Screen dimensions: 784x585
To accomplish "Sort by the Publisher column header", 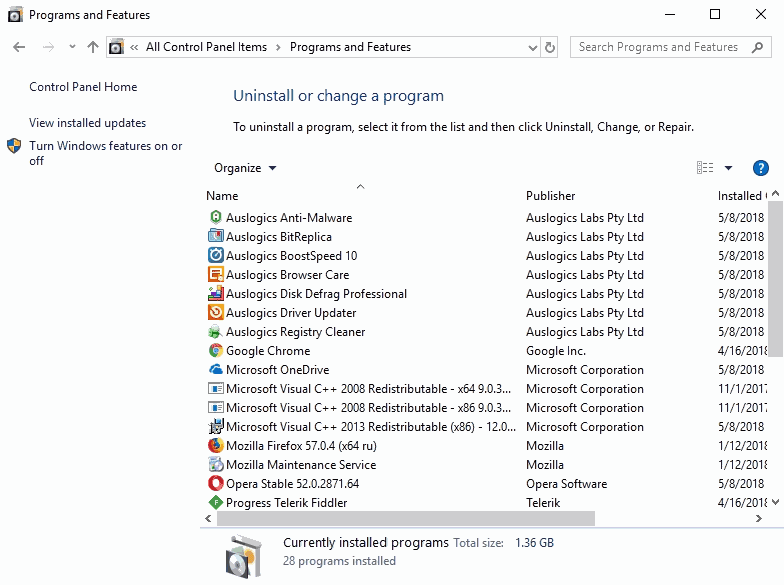I will click(x=550, y=196).
